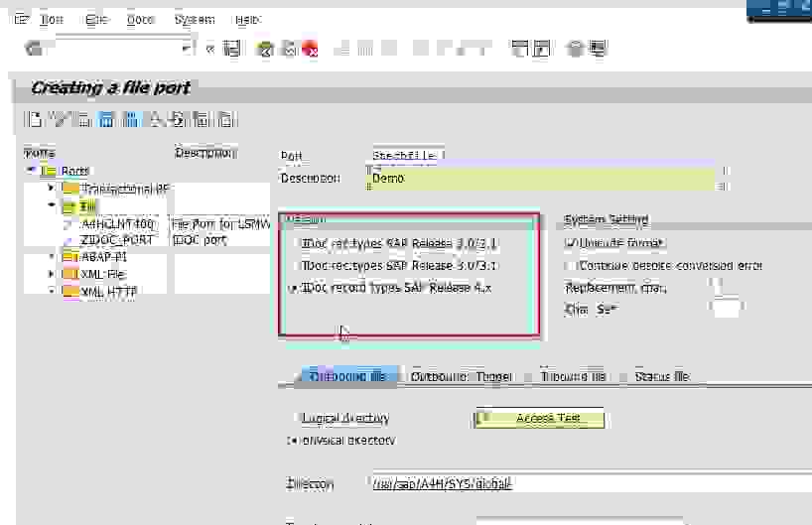Screen dimensions: 812x525
Task: Open the Goto menu
Action: pyautogui.click(x=140, y=20)
